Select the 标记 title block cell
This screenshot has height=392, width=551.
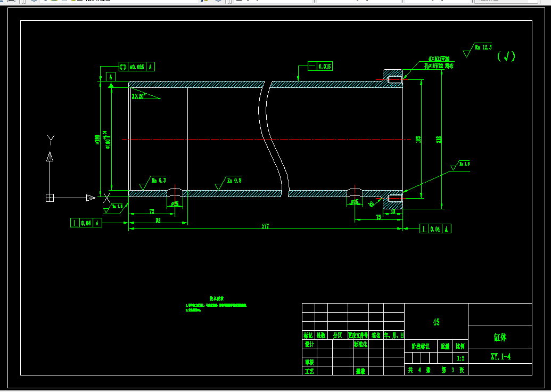(308, 335)
